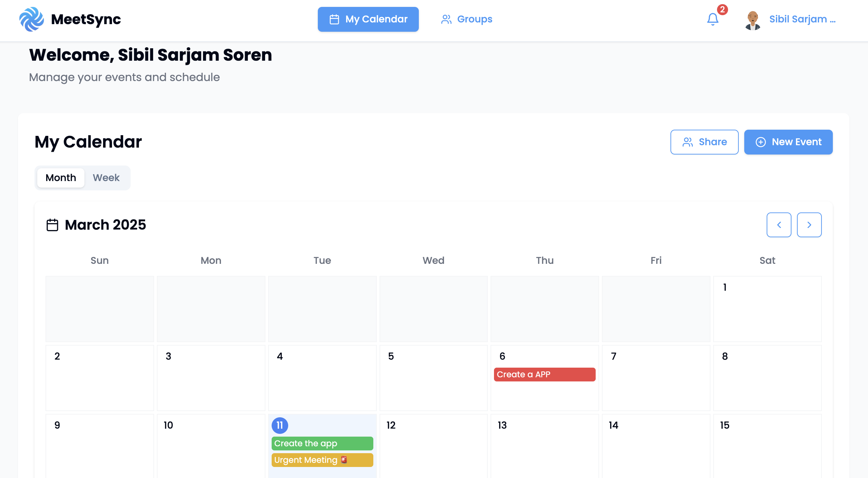Click the red notification badge 2
This screenshot has height=478, width=868.
tap(722, 10)
